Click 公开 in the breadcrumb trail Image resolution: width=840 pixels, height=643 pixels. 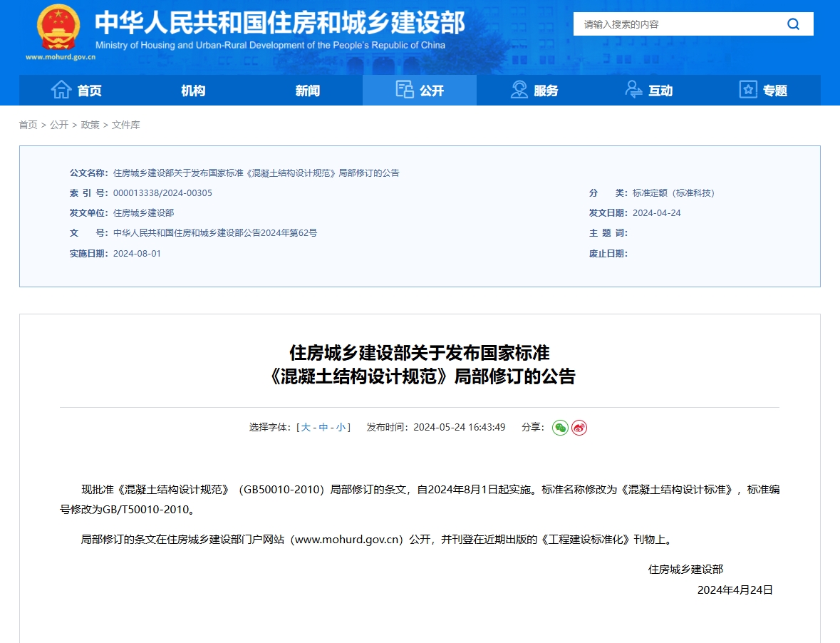click(x=59, y=125)
